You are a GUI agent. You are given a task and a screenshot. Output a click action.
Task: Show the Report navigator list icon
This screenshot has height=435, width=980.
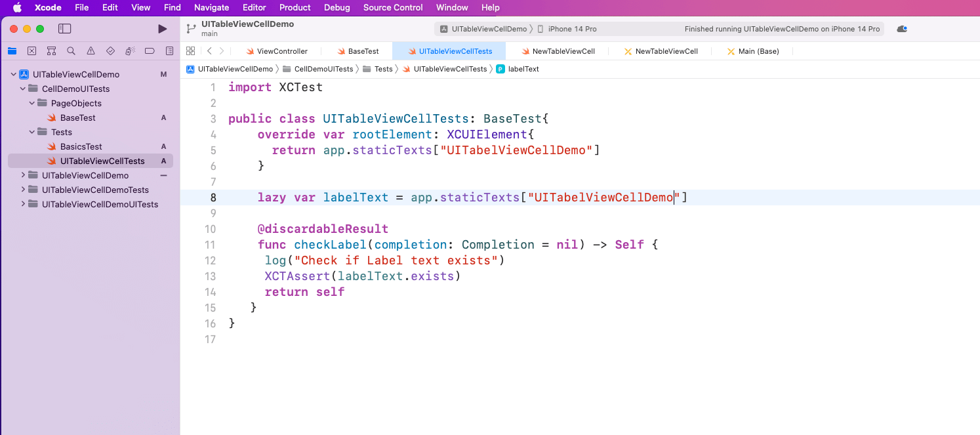click(169, 51)
